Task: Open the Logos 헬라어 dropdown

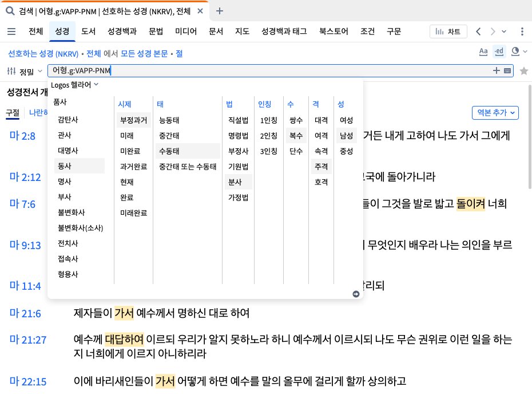Action: [74, 85]
